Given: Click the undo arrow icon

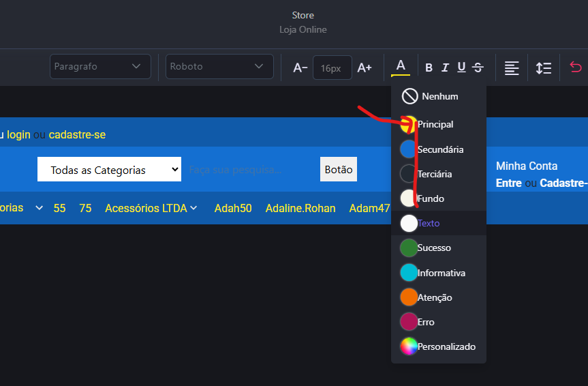Looking at the screenshot, I should pyautogui.click(x=576, y=68).
